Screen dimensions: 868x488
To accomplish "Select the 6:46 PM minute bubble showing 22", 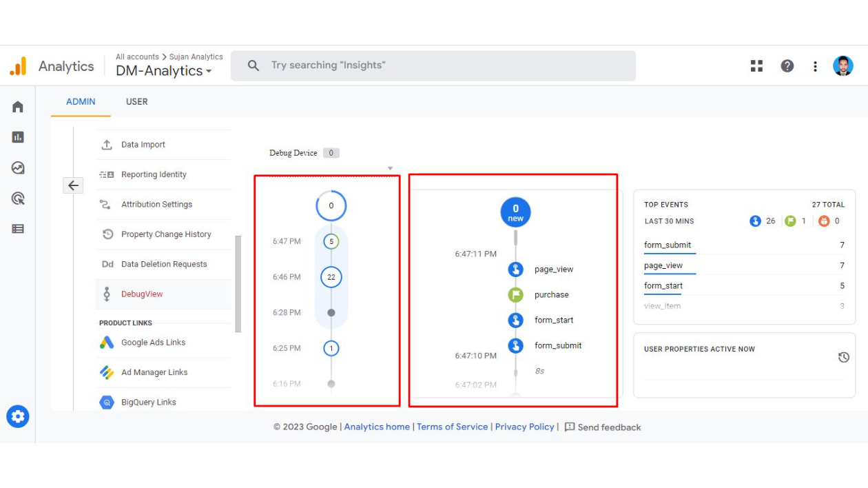I will pyautogui.click(x=331, y=277).
